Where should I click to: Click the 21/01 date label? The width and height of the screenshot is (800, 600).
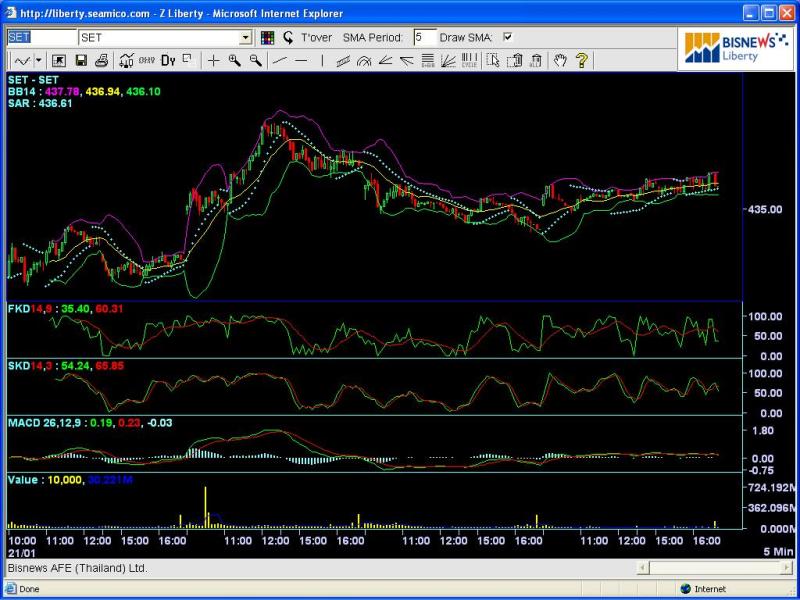(x=22, y=552)
